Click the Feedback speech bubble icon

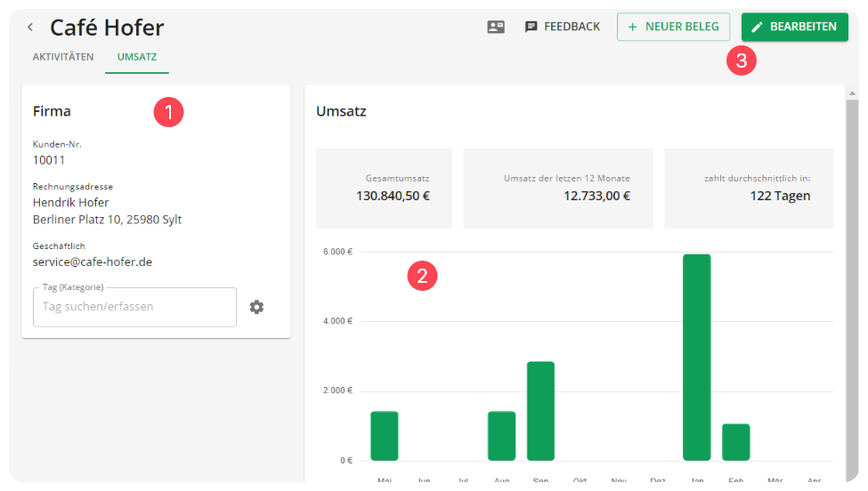click(x=531, y=27)
